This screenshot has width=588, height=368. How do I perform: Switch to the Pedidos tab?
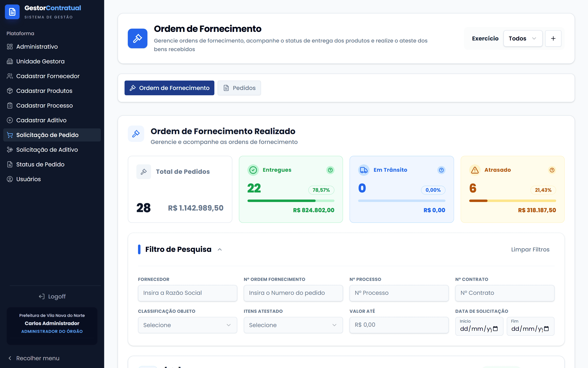(x=239, y=88)
